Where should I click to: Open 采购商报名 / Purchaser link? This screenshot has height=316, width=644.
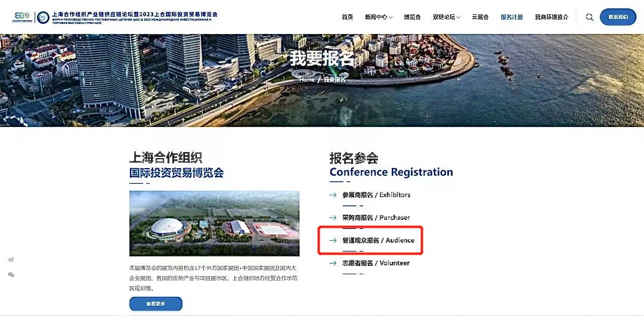click(376, 218)
